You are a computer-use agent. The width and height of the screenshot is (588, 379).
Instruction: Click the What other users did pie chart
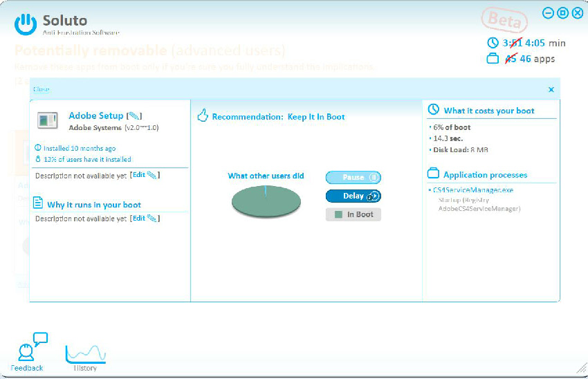266,202
